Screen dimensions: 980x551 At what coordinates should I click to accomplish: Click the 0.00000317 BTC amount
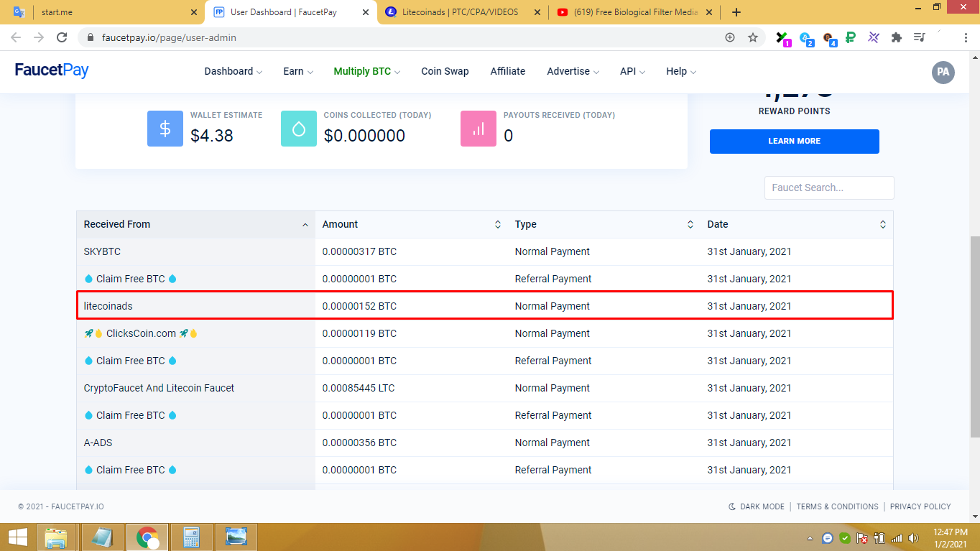pyautogui.click(x=359, y=251)
